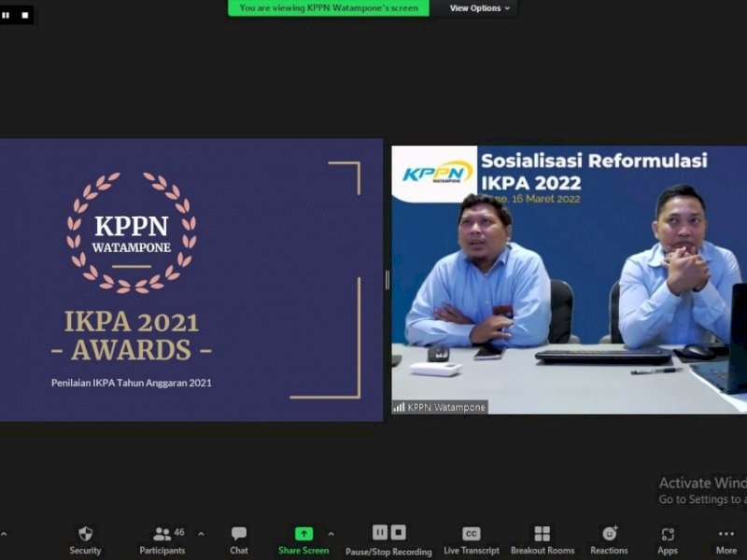Open the Apps icon
Viewport: 747px width, 560px height.
coord(668,534)
